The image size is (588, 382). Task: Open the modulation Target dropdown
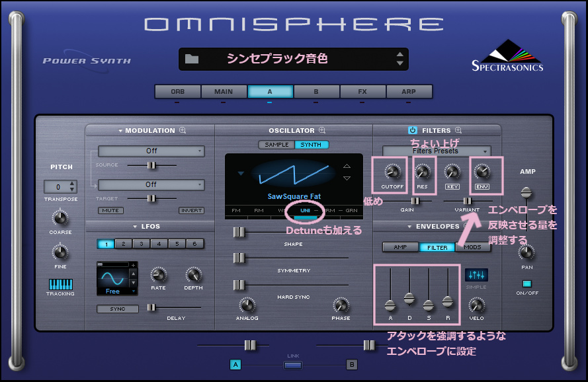(151, 185)
